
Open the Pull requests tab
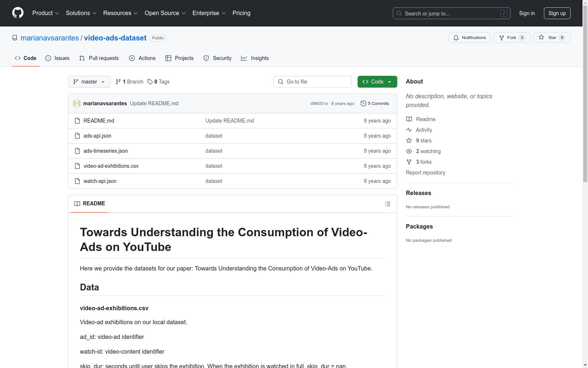[99, 58]
